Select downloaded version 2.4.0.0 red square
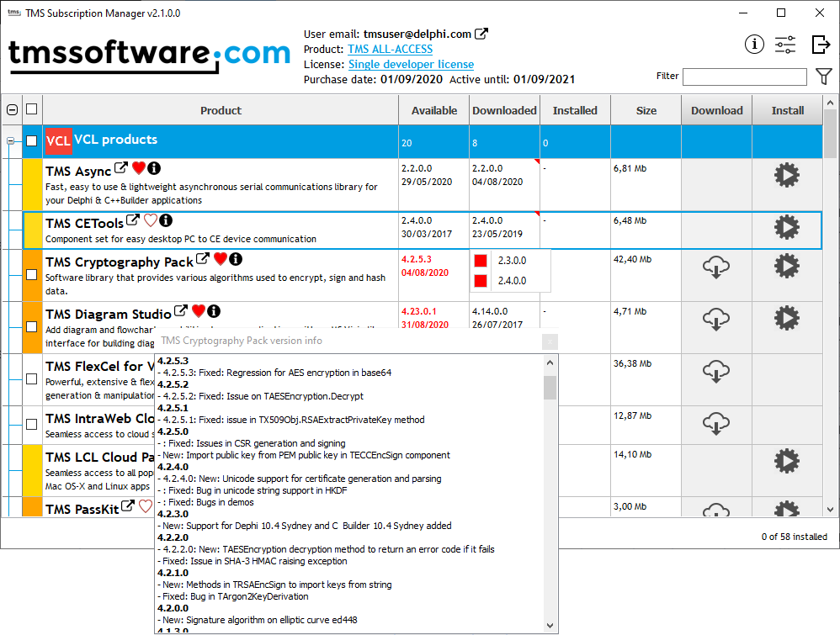The width and height of the screenshot is (840, 635). (481, 281)
